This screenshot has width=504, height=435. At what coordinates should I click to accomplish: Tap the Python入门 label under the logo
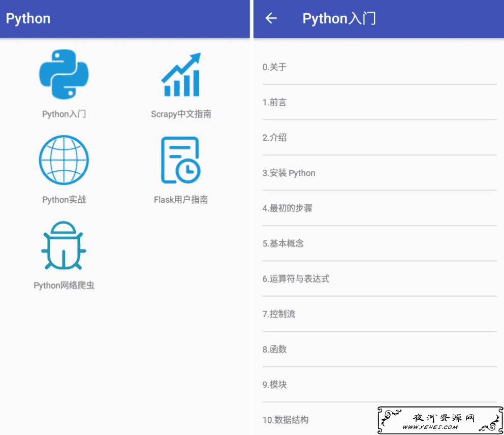[64, 114]
